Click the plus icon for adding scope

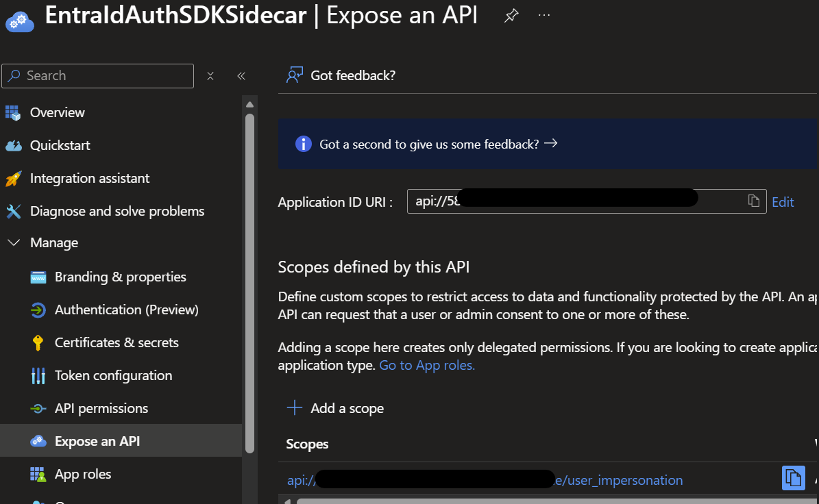295,407
